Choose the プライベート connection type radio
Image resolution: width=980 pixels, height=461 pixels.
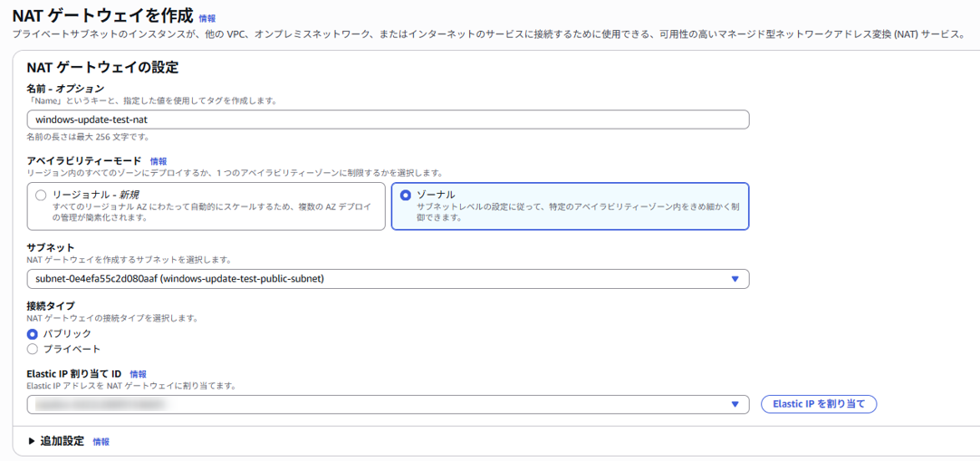[33, 349]
